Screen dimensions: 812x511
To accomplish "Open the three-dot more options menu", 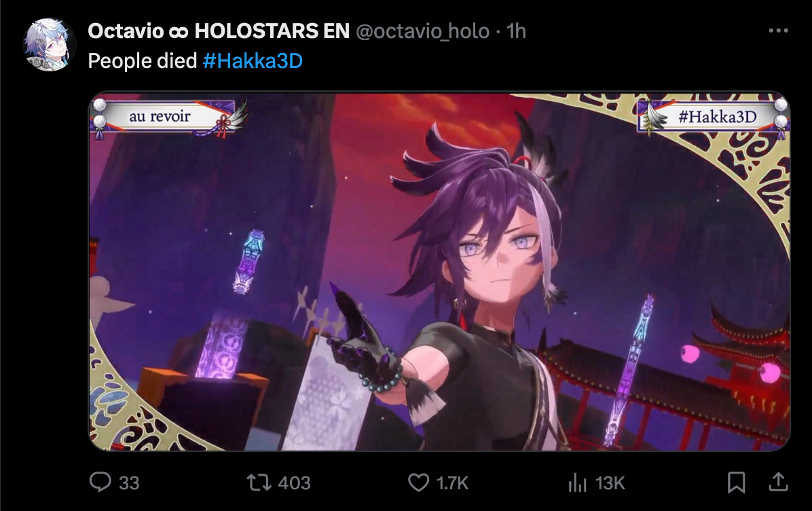I will pyautogui.click(x=778, y=31).
